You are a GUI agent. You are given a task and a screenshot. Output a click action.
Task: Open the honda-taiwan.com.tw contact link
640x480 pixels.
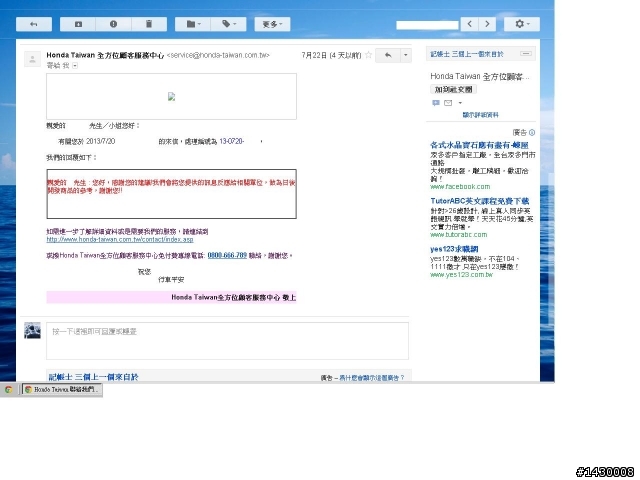click(x=120, y=240)
